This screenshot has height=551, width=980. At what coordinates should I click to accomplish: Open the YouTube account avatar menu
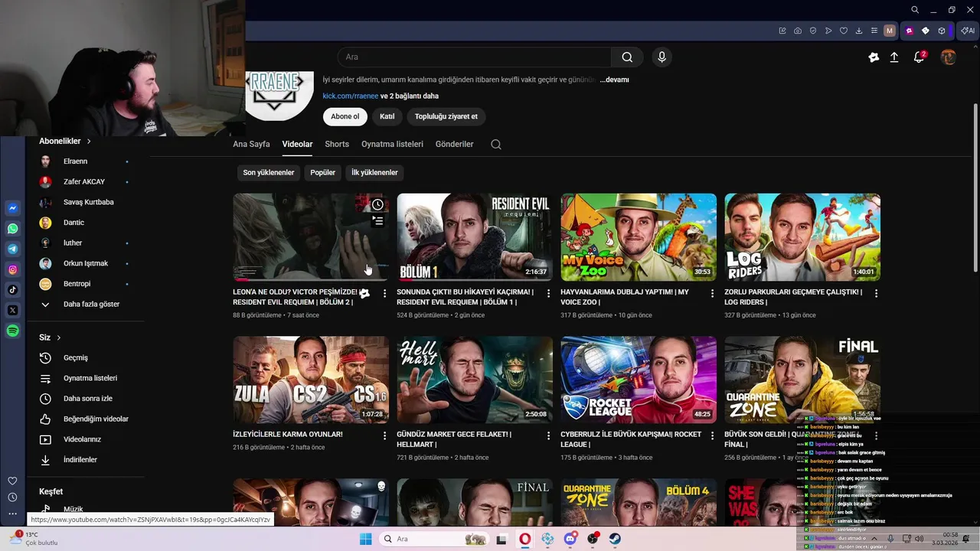[x=948, y=57]
